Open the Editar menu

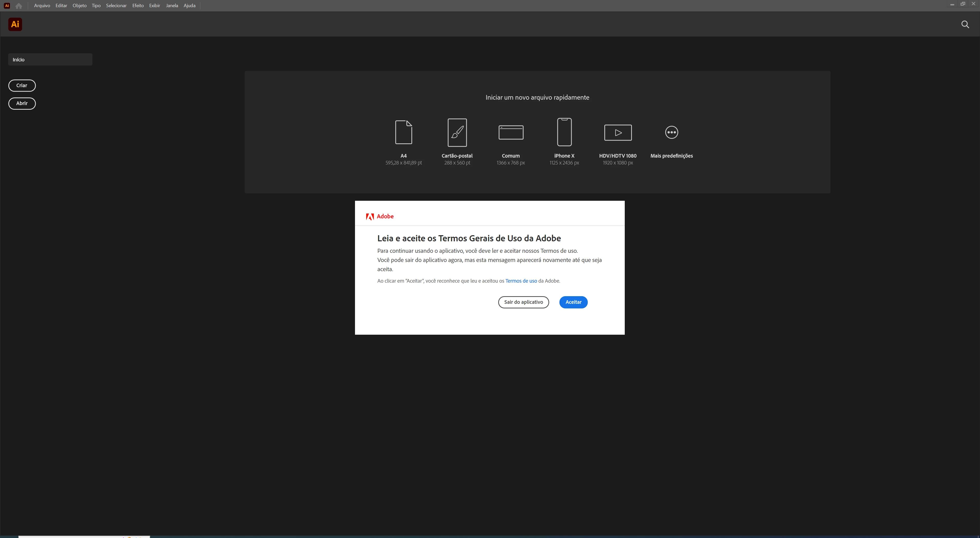tap(61, 6)
